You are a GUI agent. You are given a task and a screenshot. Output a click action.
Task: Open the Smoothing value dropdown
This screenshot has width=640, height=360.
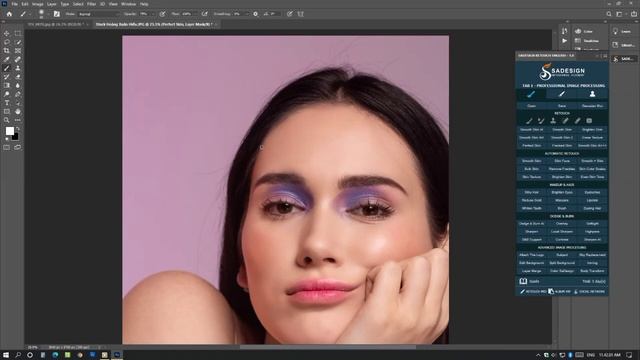(247, 14)
